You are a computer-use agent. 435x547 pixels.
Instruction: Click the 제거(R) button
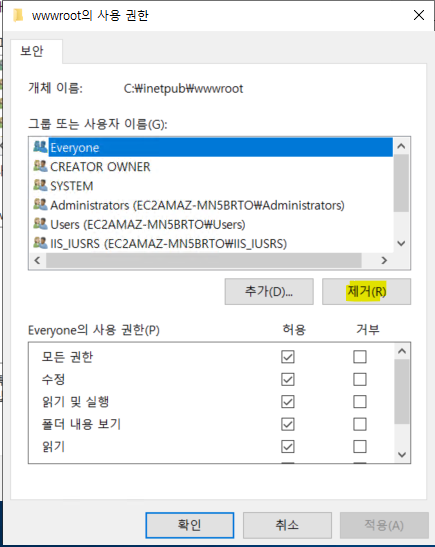pyautogui.click(x=366, y=291)
